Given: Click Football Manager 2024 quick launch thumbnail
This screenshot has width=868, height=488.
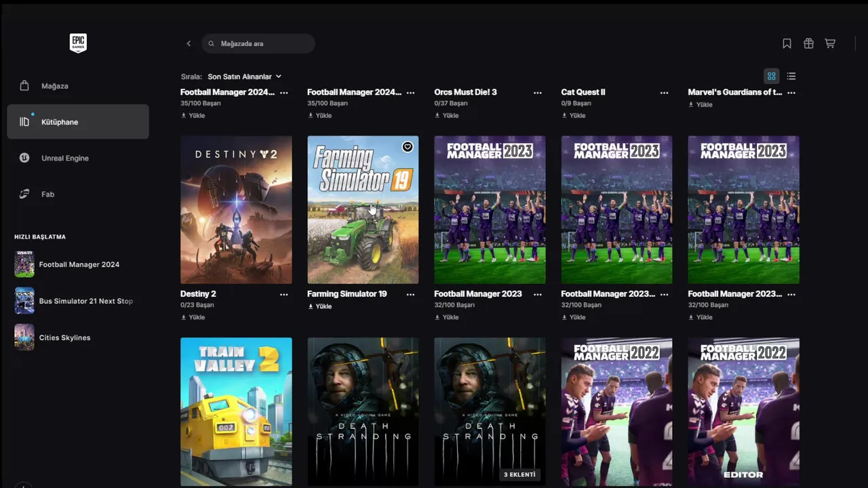Looking at the screenshot, I should (24, 264).
